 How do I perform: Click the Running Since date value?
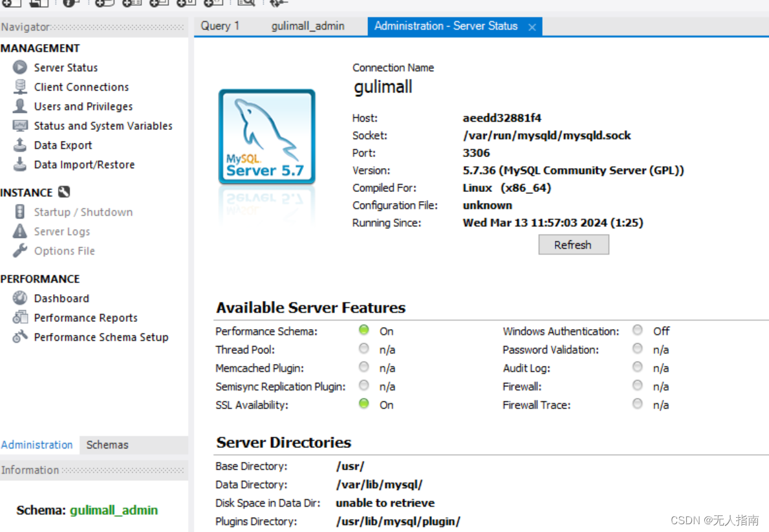(x=553, y=222)
